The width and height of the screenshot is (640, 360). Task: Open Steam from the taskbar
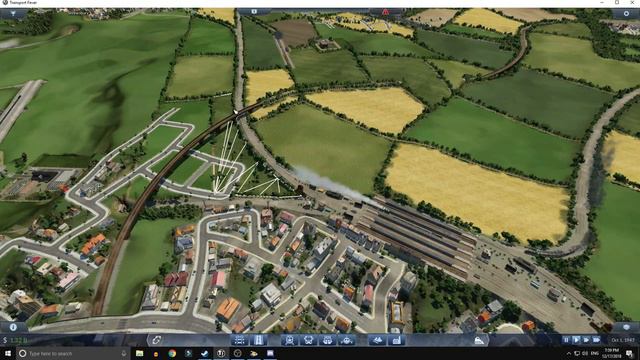coord(205,353)
